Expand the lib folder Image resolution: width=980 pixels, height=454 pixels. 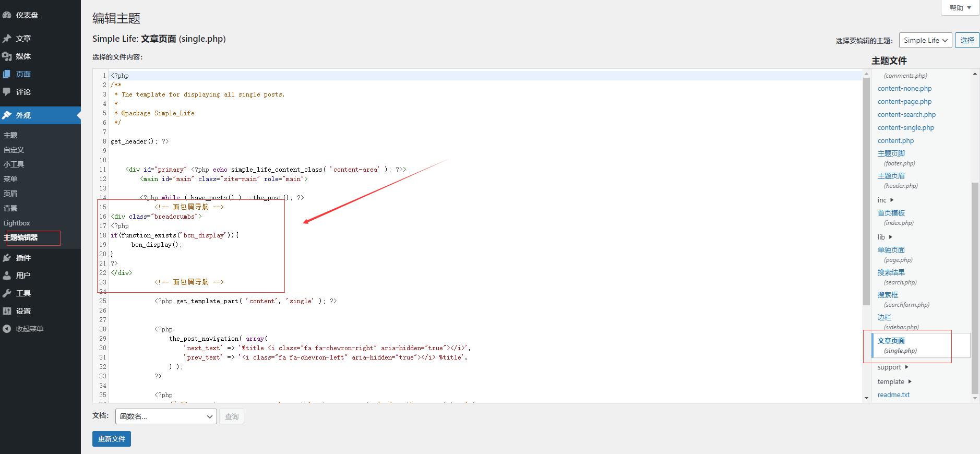(885, 237)
